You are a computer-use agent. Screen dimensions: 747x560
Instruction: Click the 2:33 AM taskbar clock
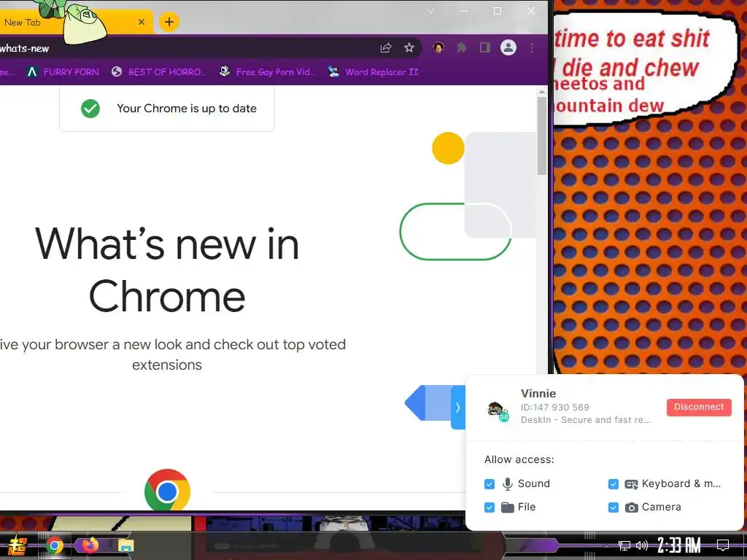tap(679, 545)
